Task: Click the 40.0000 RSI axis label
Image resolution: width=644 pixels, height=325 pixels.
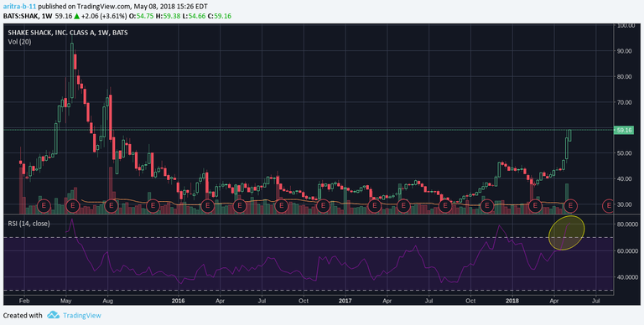Action: click(628, 277)
